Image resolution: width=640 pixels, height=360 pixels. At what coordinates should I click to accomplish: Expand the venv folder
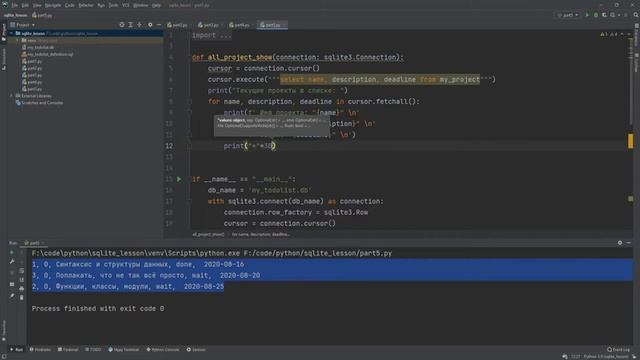18,40
